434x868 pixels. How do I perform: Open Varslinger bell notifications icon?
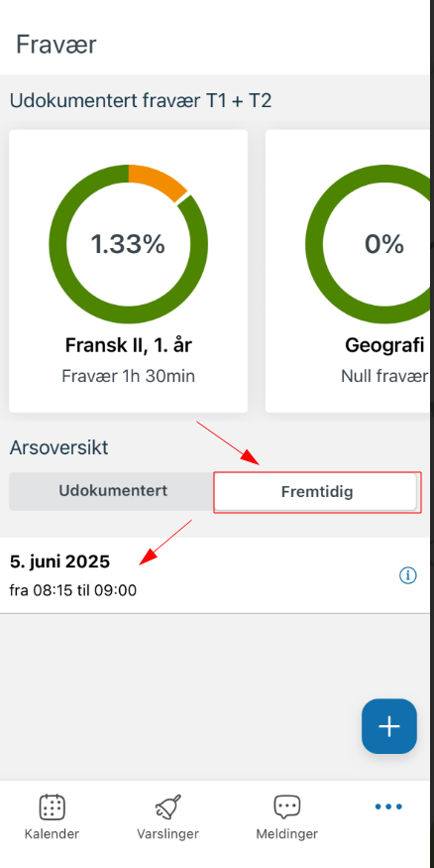click(167, 807)
